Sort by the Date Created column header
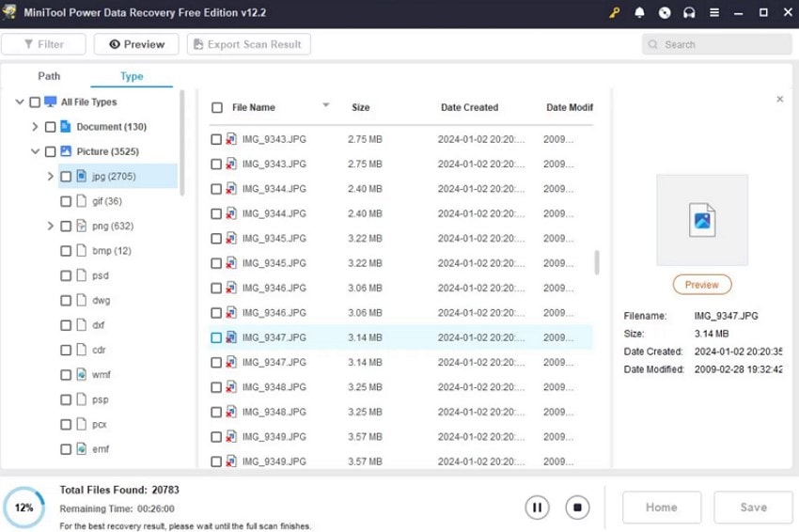 click(469, 107)
